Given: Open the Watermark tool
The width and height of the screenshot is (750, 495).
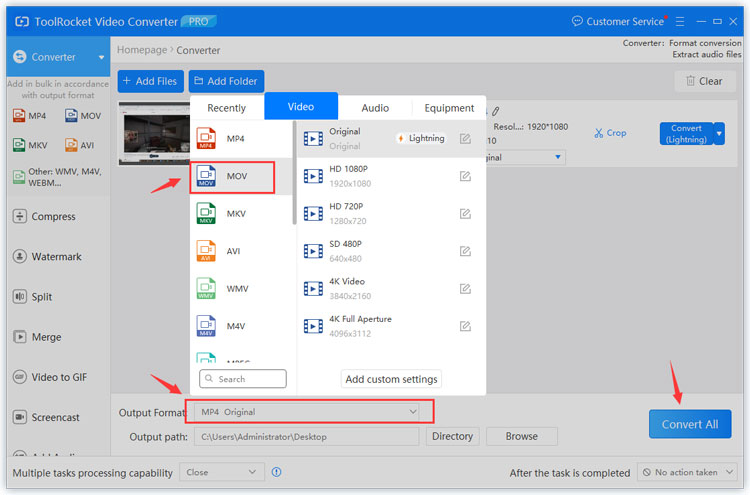Looking at the screenshot, I should [47, 256].
